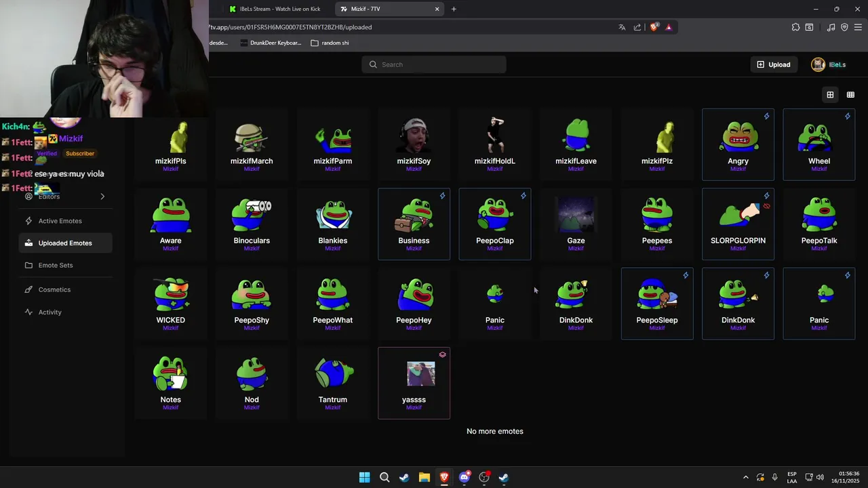Open the PeepoClap emote card
Viewport: 868px width, 488px height.
495,224
